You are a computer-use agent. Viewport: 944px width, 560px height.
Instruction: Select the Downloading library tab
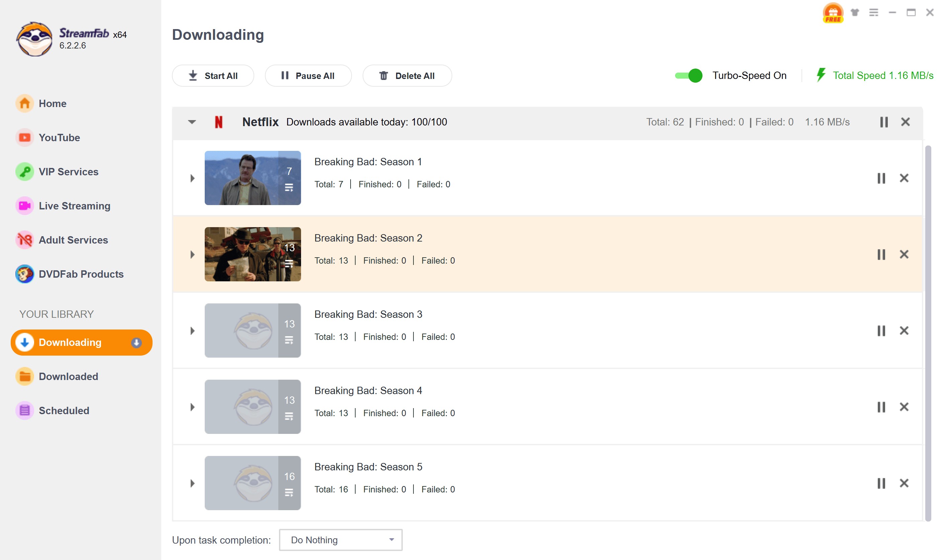point(81,342)
